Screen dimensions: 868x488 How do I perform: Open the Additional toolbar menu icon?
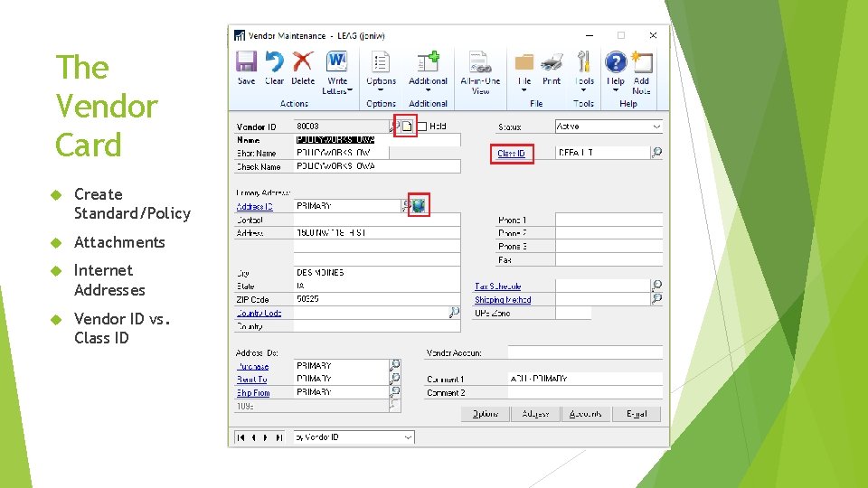coord(428,62)
